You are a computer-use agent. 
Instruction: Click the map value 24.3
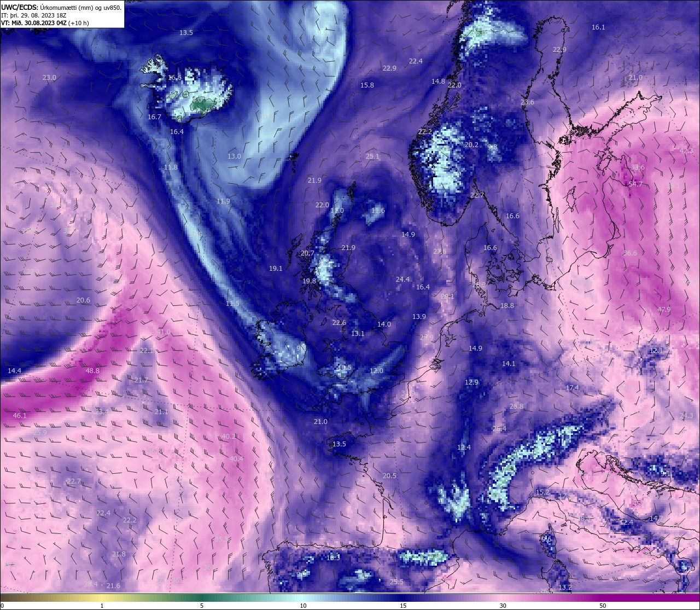click(686, 416)
